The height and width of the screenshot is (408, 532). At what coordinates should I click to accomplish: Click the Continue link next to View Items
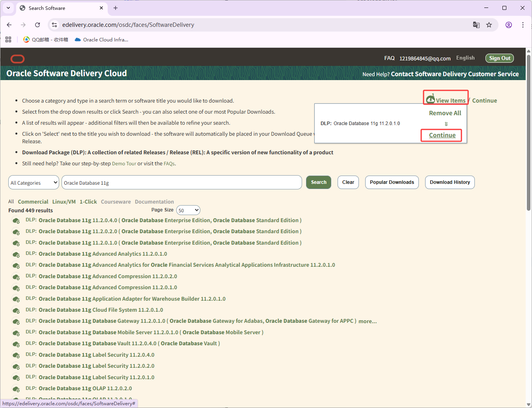[x=484, y=101]
